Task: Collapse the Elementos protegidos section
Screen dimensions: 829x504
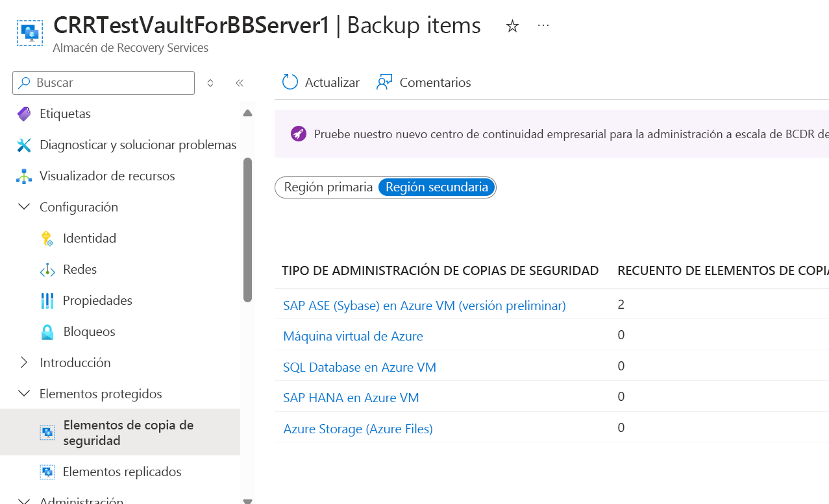Action: coord(24,394)
